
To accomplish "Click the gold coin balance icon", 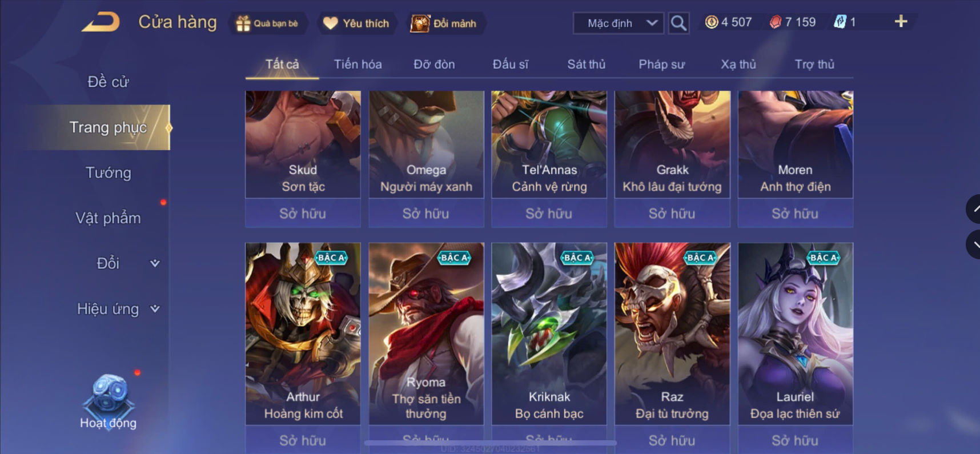I will click(712, 22).
